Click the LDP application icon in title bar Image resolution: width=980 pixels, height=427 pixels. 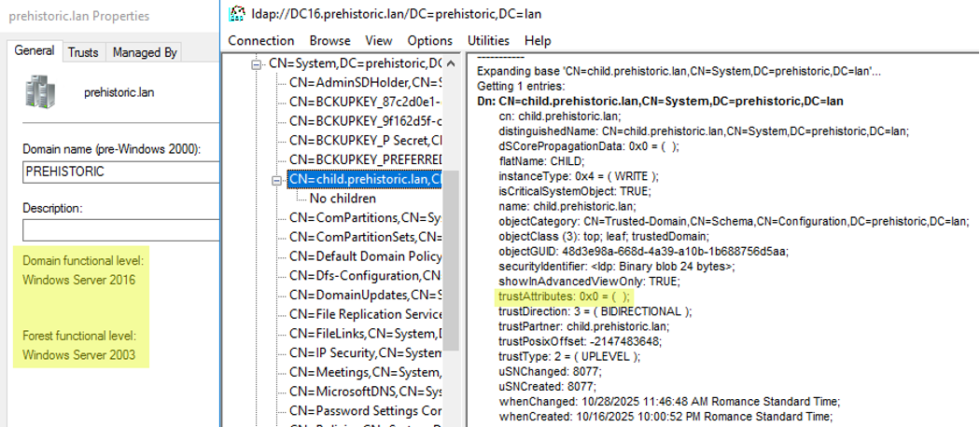pos(236,12)
